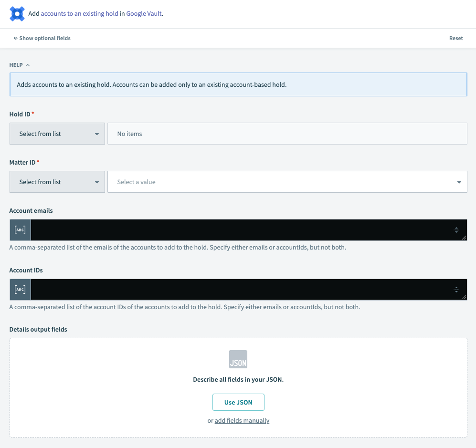The image size is (476, 448).
Task: Click the eye icon beside Show optional fields
Action: pos(16,38)
